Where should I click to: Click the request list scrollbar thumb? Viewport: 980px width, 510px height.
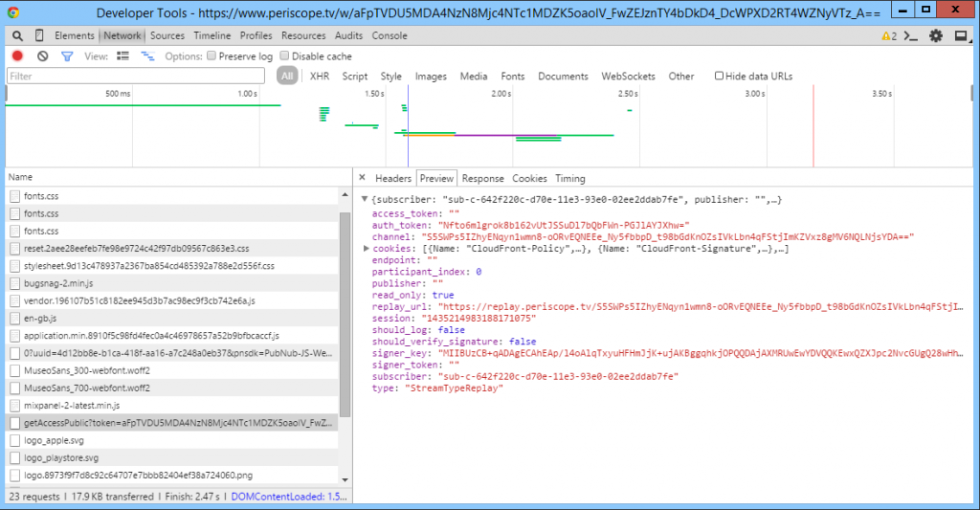point(345,315)
